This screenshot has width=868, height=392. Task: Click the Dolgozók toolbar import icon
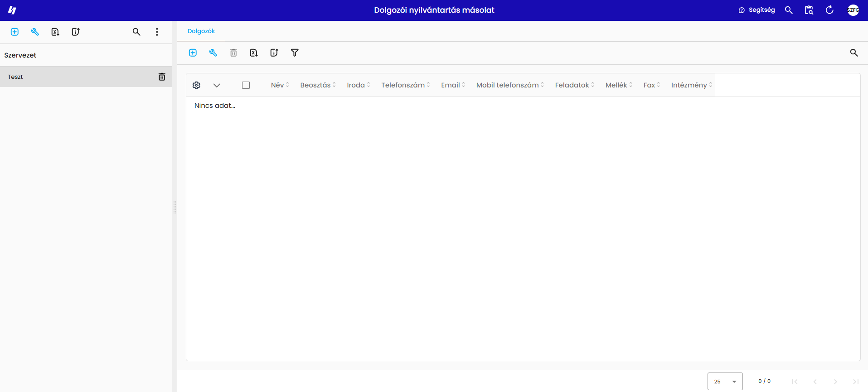(x=274, y=53)
